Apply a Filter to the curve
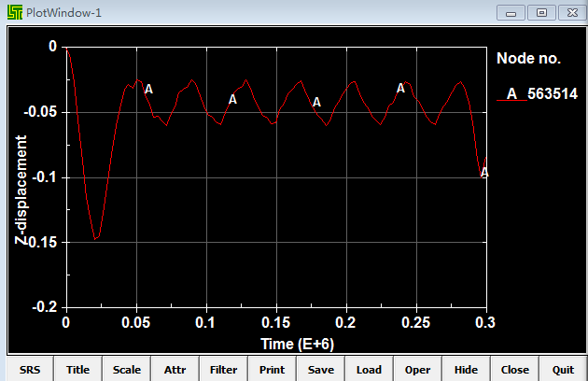 tap(223, 370)
